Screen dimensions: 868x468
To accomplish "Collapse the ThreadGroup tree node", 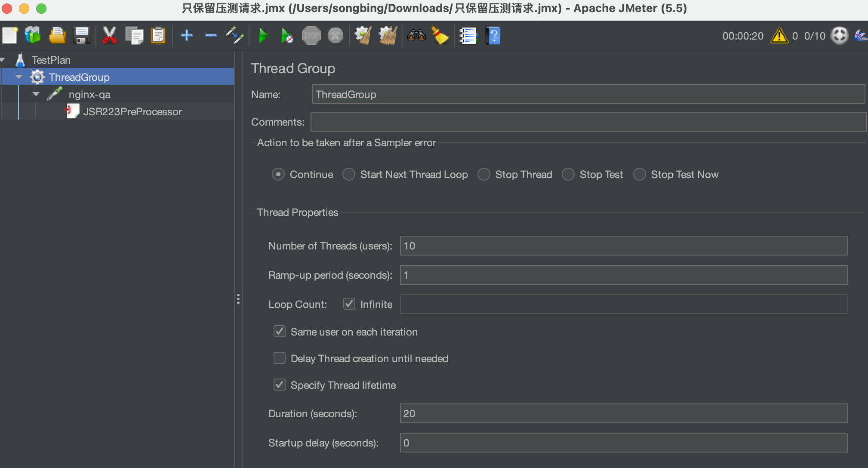I will coord(18,77).
